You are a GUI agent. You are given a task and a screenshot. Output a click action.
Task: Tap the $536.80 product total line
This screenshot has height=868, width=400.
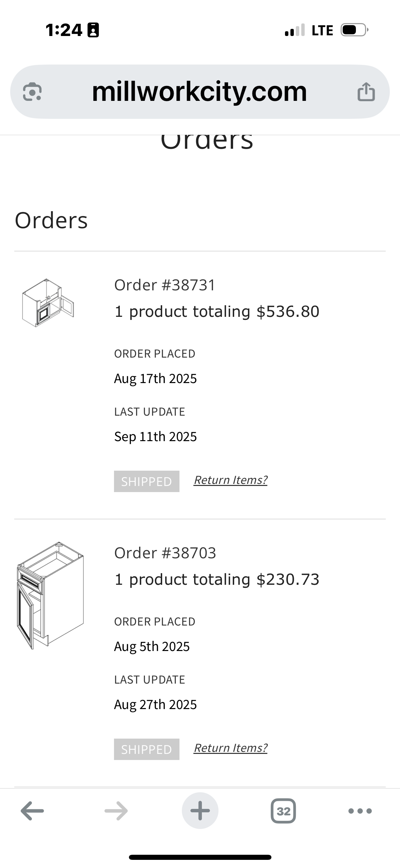(x=217, y=312)
